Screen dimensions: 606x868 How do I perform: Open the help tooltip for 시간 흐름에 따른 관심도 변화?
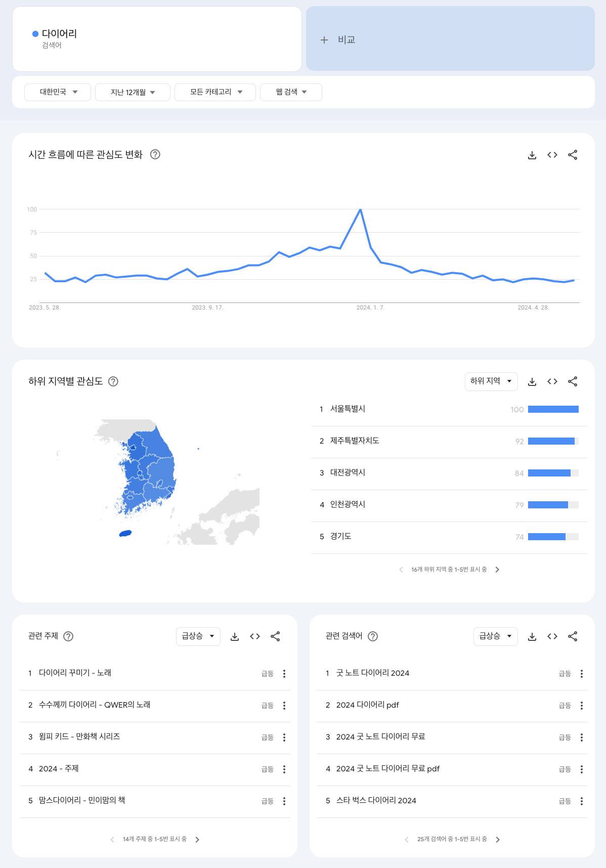(155, 155)
